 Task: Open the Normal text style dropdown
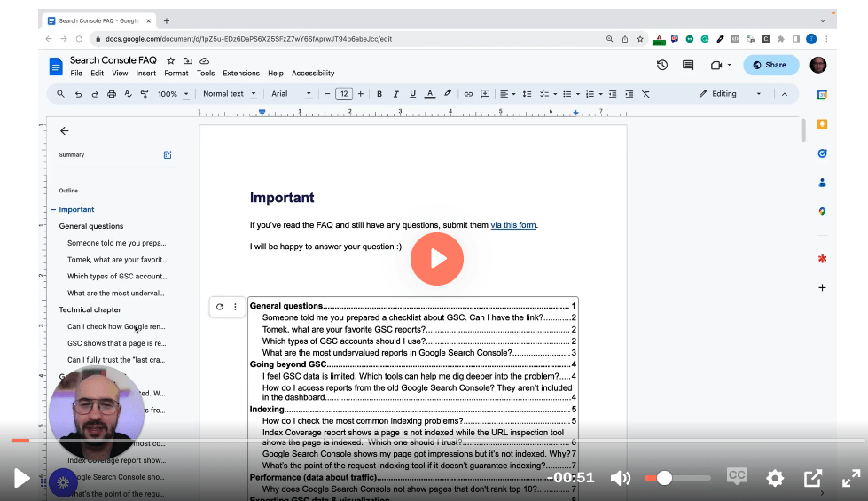[x=229, y=94]
